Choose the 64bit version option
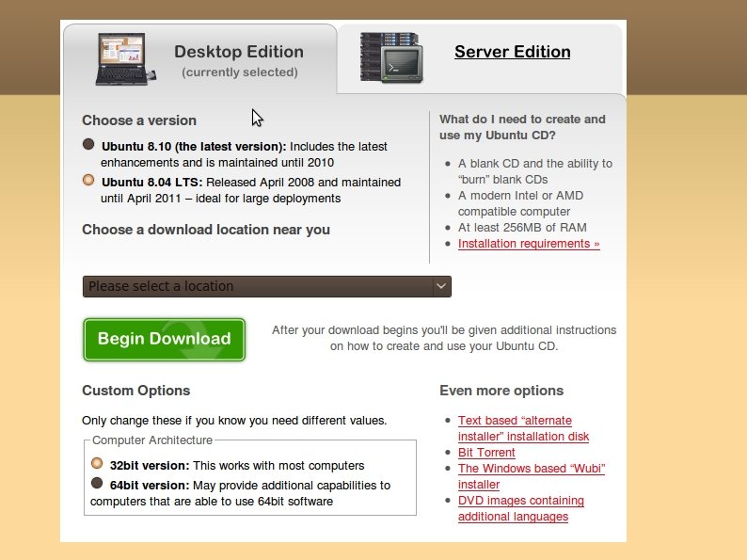Screen dimensions: 747x560 pos(97,483)
